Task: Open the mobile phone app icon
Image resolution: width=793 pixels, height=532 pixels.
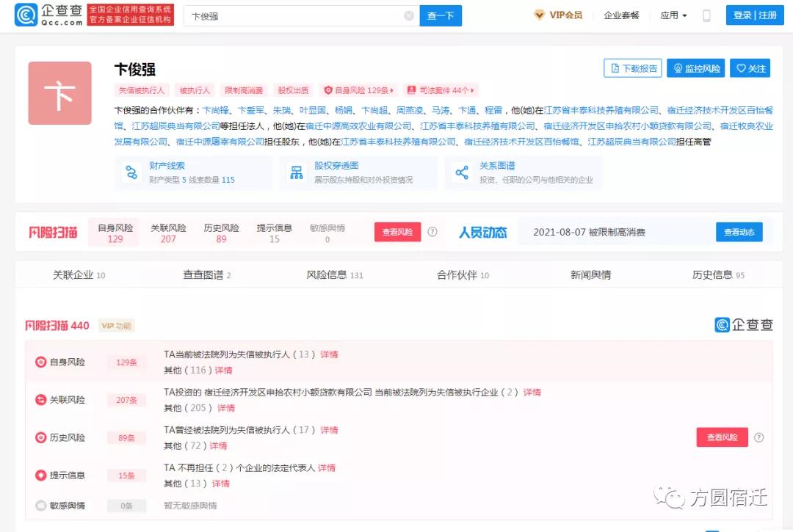Action: pyautogui.click(x=706, y=15)
